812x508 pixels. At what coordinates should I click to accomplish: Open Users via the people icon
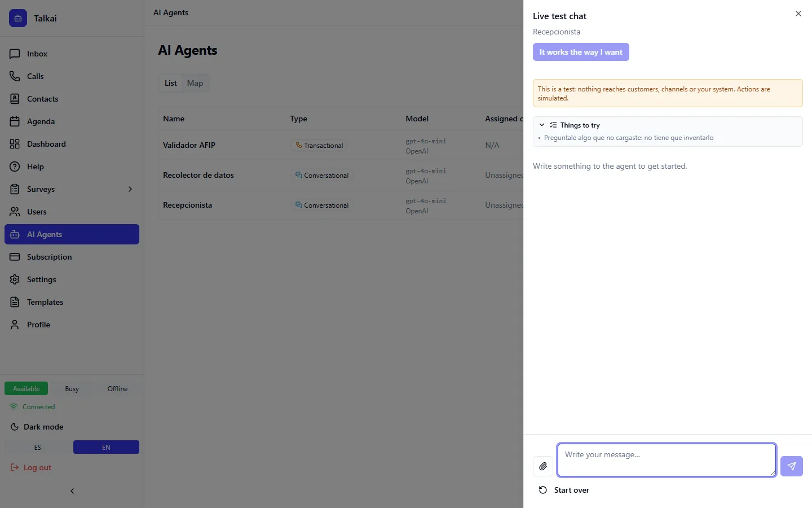15,212
